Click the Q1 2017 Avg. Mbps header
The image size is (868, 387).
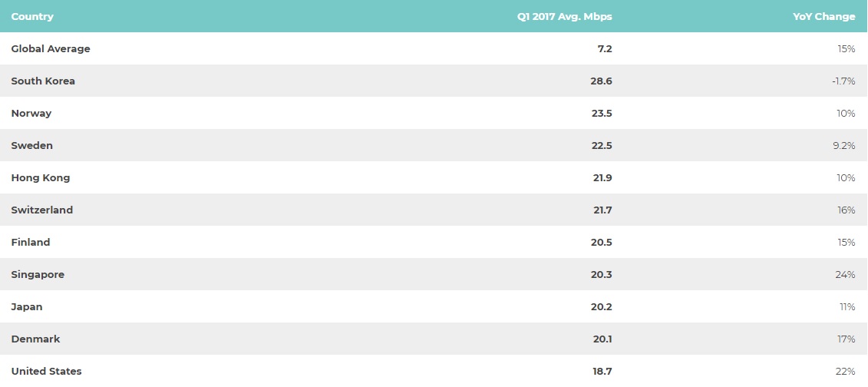pos(565,17)
